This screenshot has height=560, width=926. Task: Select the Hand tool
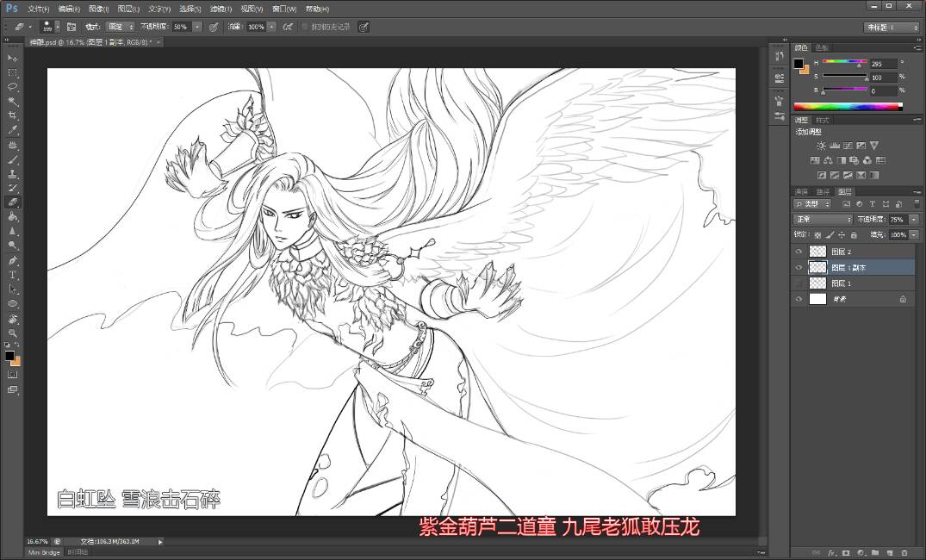(x=12, y=319)
